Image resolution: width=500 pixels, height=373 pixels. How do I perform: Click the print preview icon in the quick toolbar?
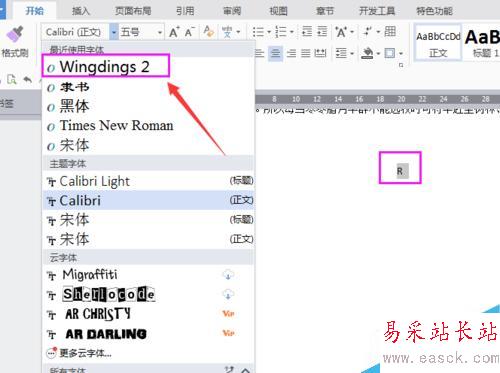(x=12, y=79)
